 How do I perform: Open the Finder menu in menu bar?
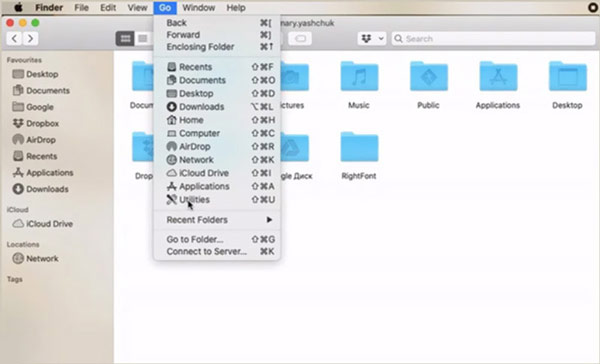pyautogui.click(x=49, y=8)
